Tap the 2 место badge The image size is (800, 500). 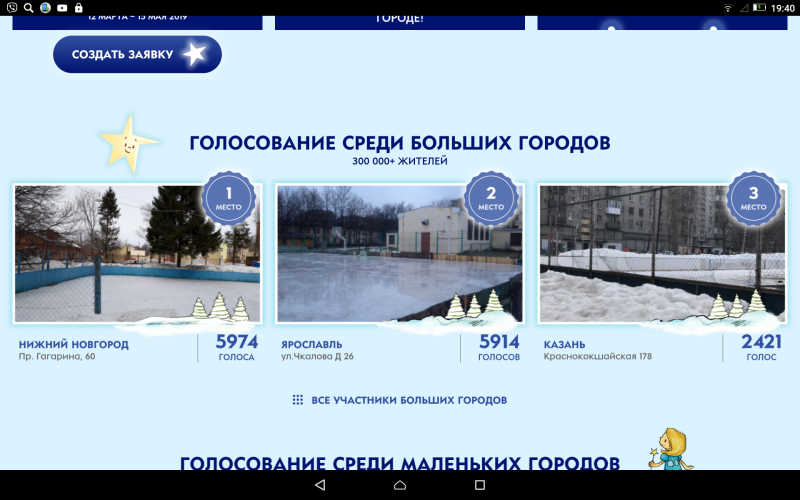coord(491,198)
